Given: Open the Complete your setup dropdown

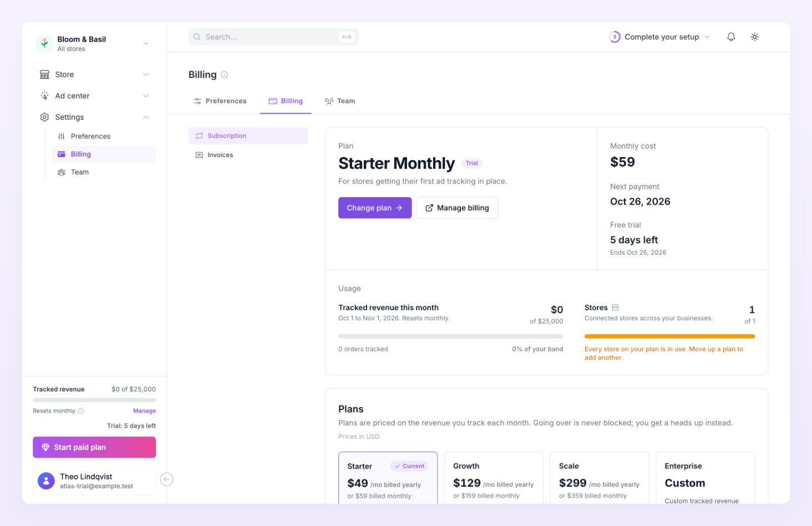Looking at the screenshot, I should [x=660, y=37].
